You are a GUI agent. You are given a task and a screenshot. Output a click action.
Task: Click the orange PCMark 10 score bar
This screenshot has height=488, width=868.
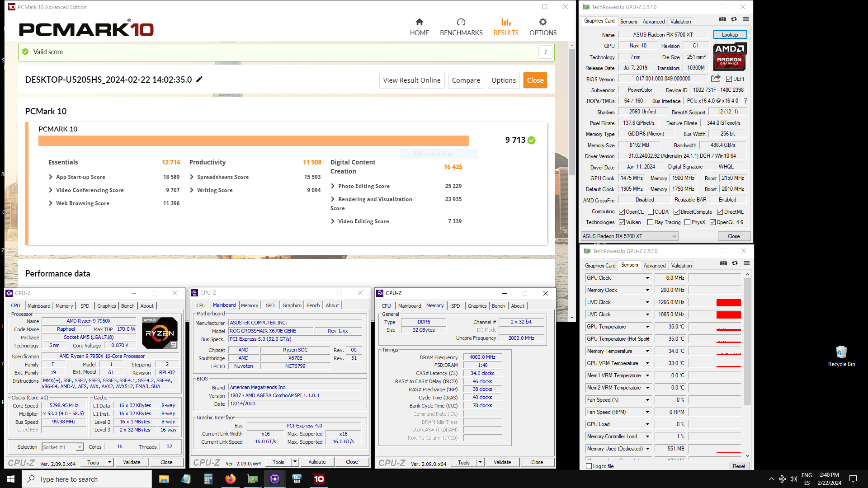click(253, 141)
